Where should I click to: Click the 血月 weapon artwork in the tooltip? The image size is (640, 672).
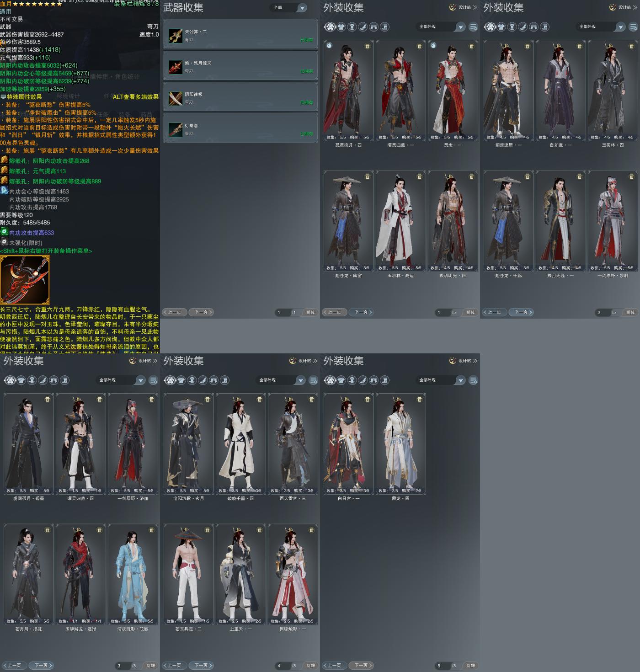pyautogui.click(x=25, y=280)
